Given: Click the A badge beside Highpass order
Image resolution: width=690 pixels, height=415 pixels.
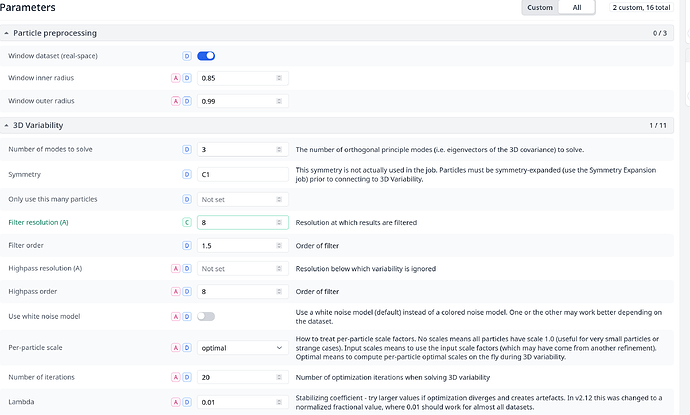Looking at the screenshot, I should [x=175, y=292].
